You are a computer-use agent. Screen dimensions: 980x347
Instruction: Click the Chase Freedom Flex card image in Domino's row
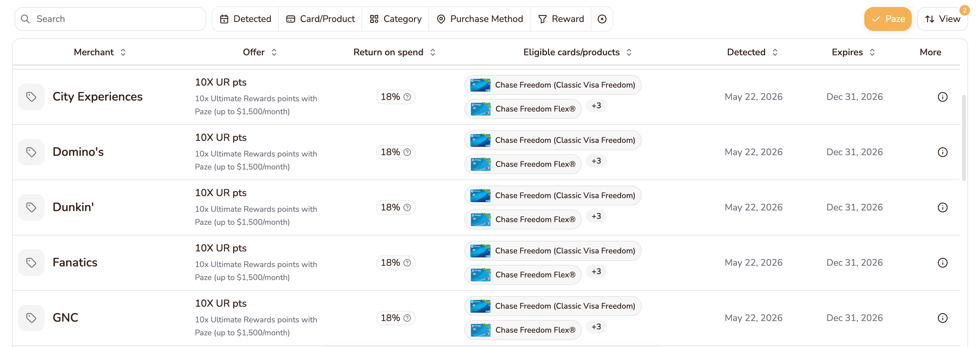[x=480, y=164]
